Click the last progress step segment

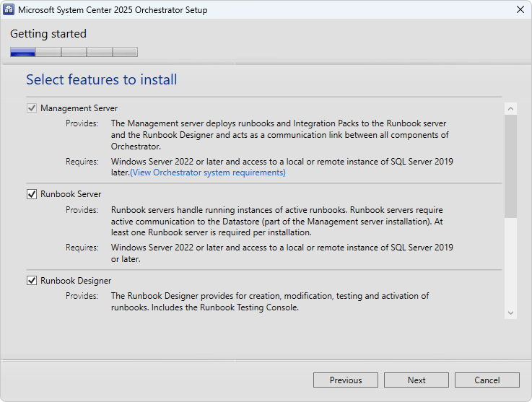click(x=125, y=52)
